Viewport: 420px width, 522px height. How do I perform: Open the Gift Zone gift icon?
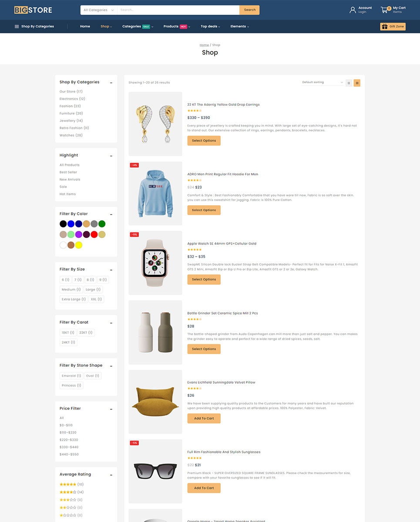384,27
